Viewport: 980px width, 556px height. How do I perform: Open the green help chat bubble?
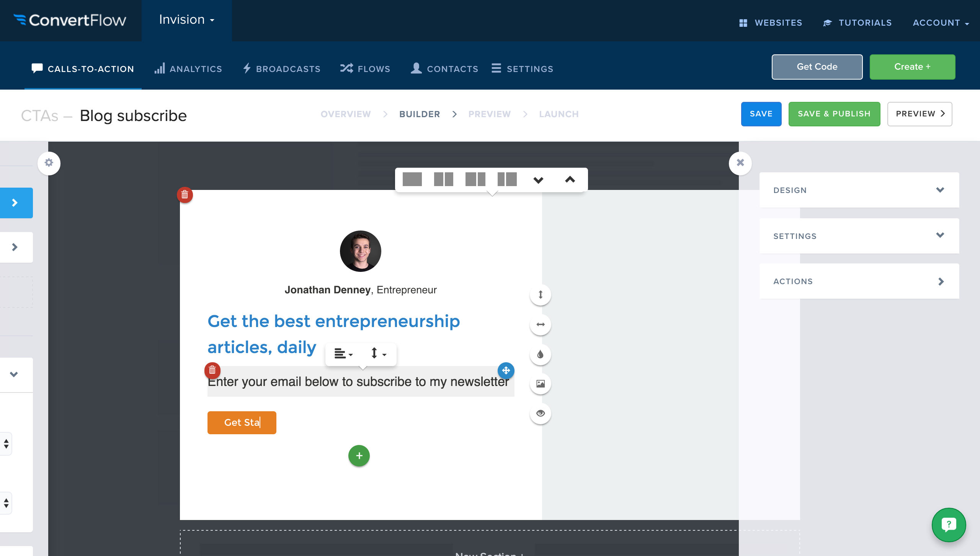(x=949, y=525)
